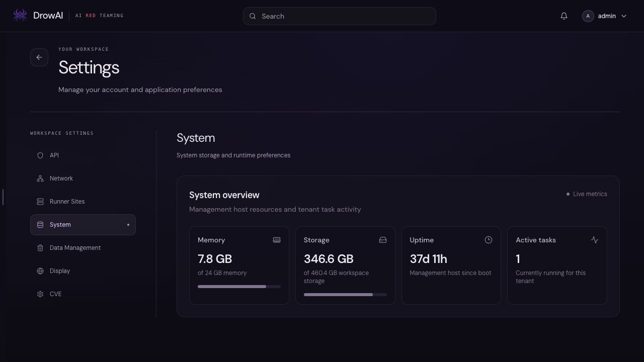
Task: Click the trash icon beside Data Management
Action: point(40,248)
